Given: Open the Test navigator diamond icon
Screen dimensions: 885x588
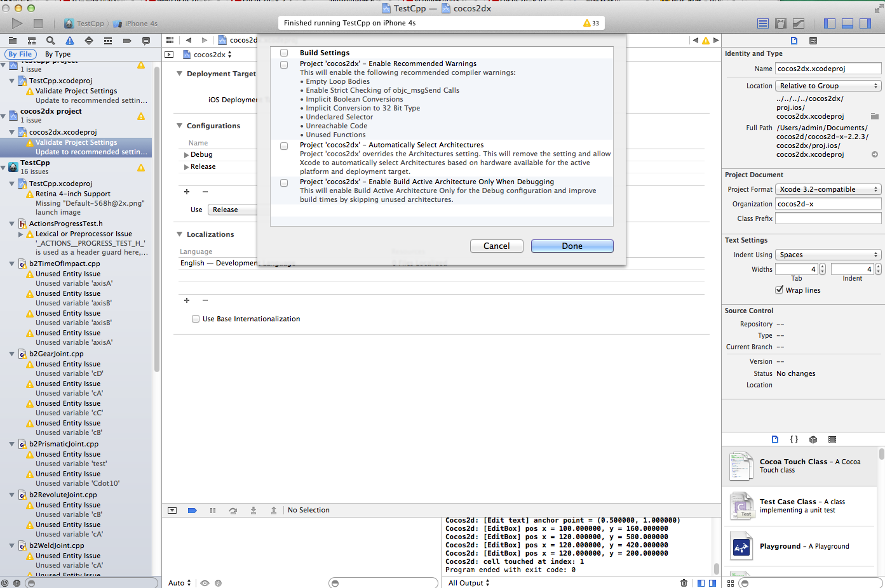Looking at the screenshot, I should pyautogui.click(x=89, y=41).
